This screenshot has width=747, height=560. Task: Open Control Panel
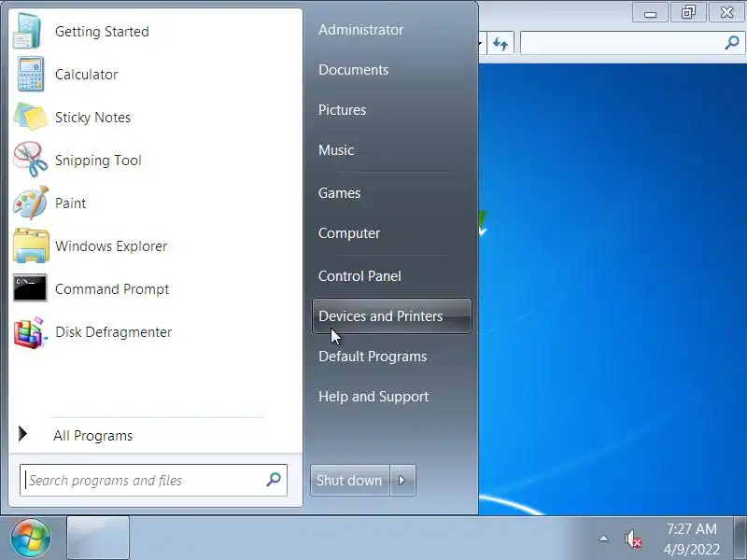coord(359,276)
